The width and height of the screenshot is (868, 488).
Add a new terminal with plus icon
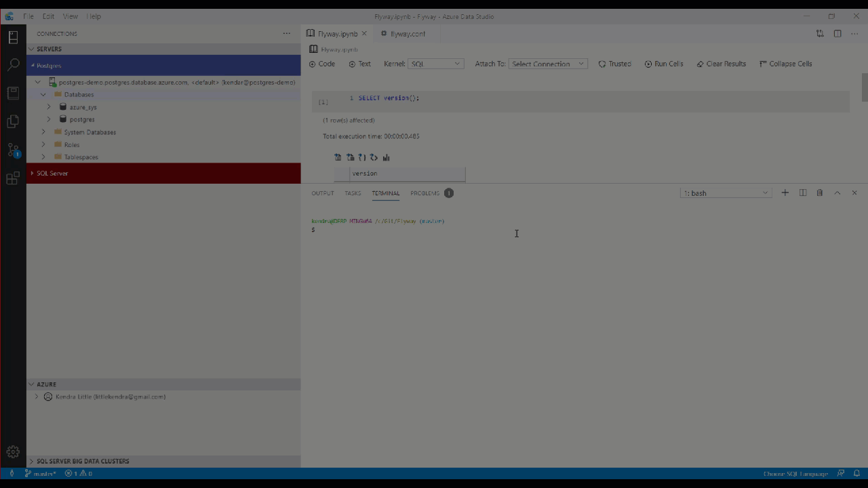pos(785,193)
